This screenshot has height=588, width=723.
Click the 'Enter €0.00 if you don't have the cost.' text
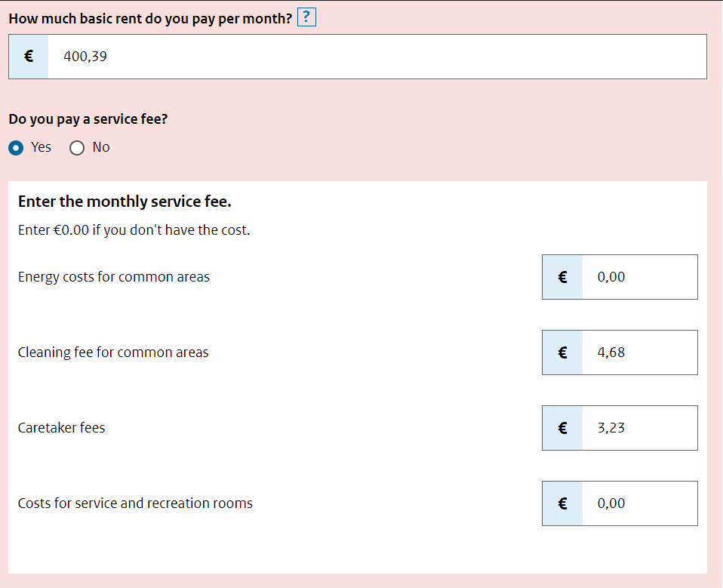[134, 229]
